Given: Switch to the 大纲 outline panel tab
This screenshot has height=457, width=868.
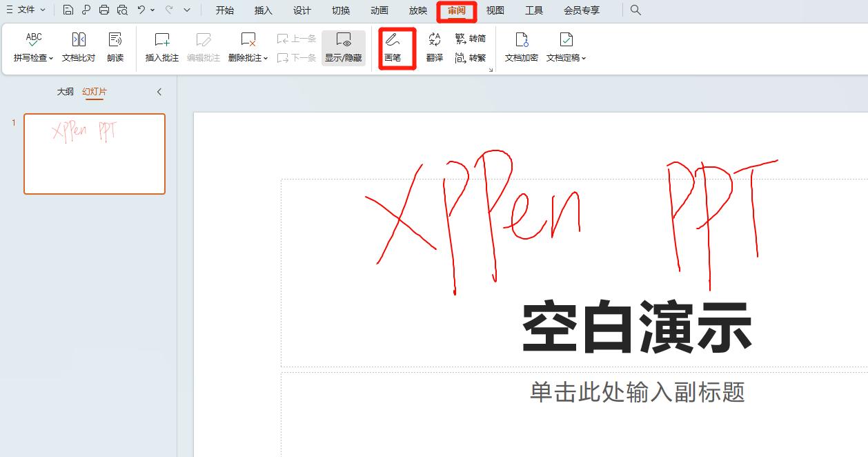Looking at the screenshot, I should click(x=65, y=92).
